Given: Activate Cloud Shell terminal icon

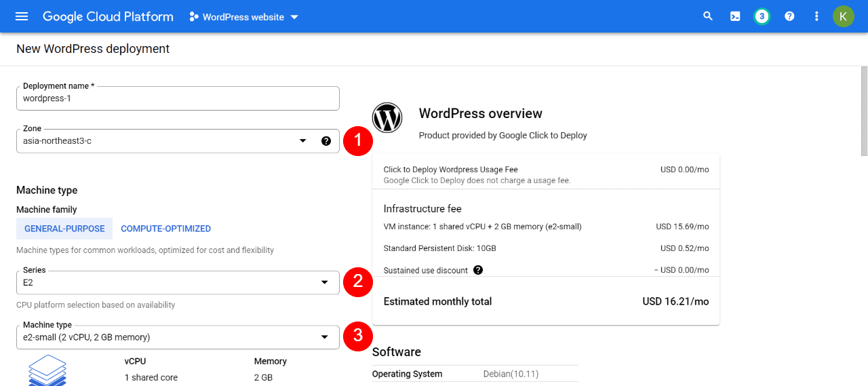Looking at the screenshot, I should coord(735,16).
